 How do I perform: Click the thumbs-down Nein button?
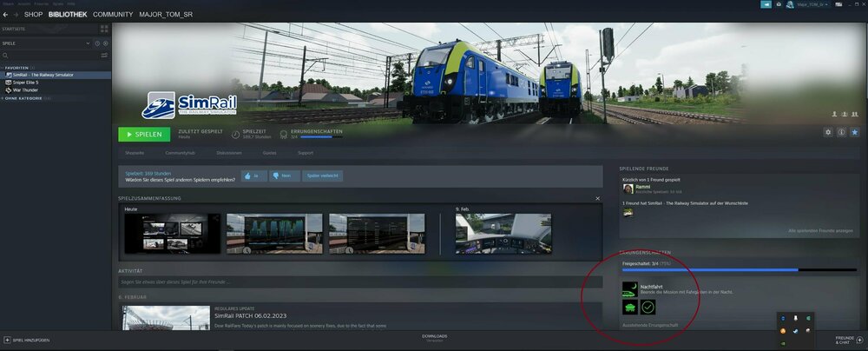pos(285,175)
